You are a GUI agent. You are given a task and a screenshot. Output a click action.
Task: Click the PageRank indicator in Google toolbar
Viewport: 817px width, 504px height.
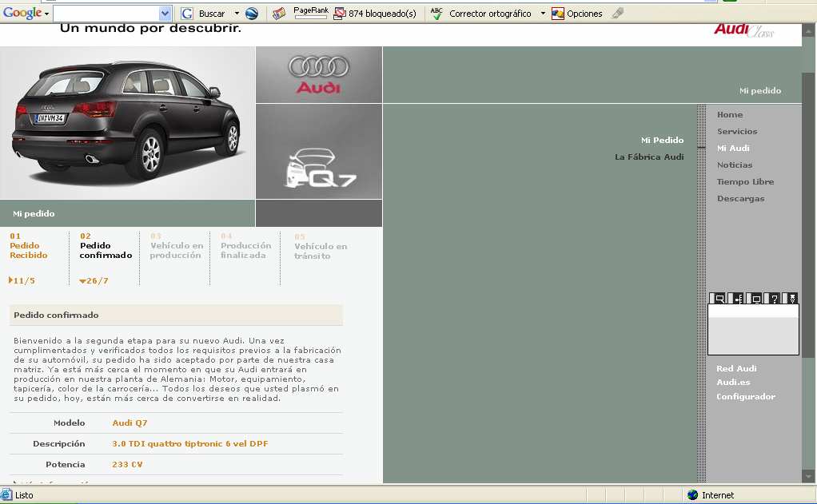pyautogui.click(x=310, y=13)
